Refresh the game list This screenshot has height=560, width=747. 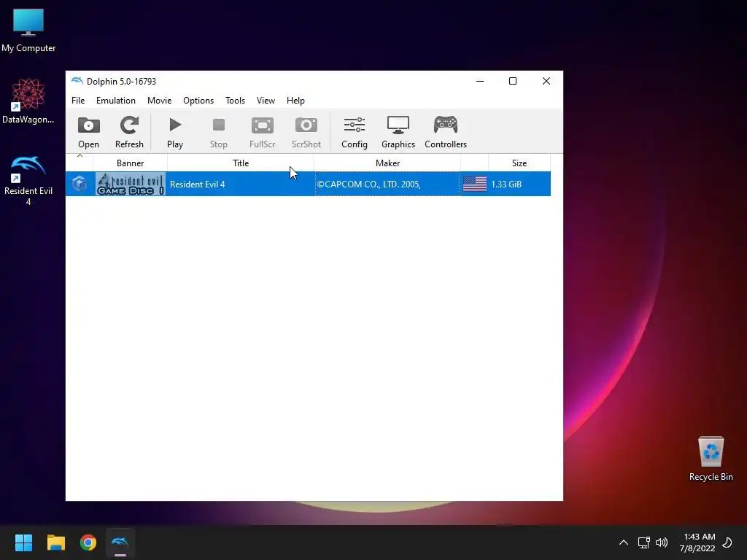pos(129,132)
